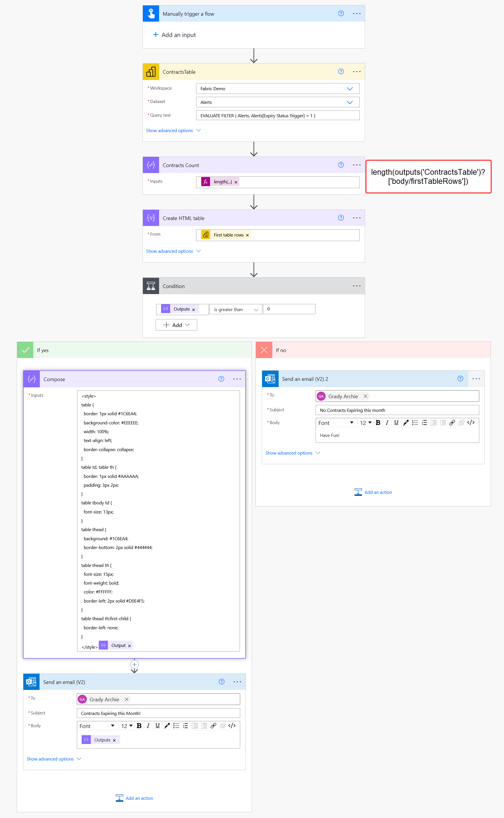Open help for Send an email (V2)

pos(221,682)
